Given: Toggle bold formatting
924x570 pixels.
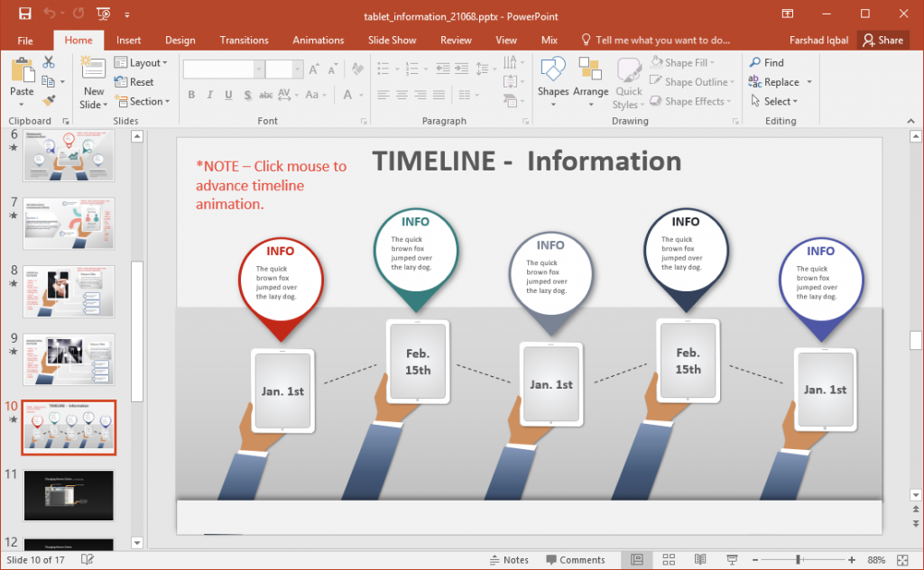Looking at the screenshot, I should tap(191, 95).
